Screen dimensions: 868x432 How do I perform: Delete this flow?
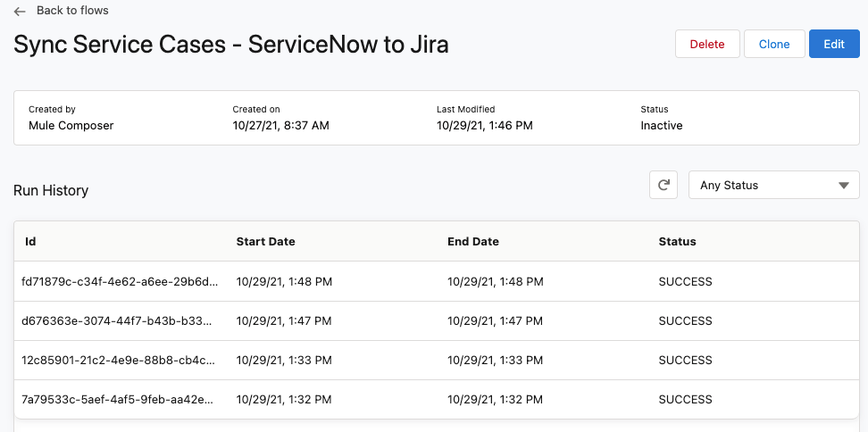pyautogui.click(x=706, y=44)
